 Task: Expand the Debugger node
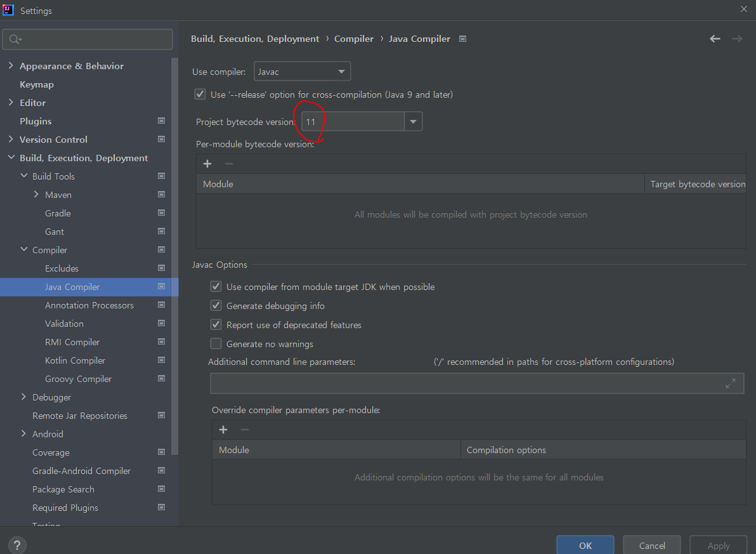(x=23, y=397)
